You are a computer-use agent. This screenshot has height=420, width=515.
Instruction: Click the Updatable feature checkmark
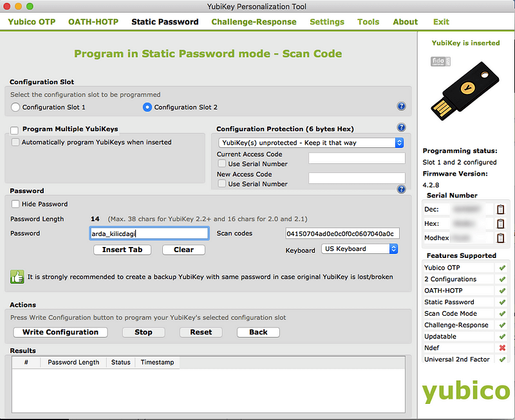(502, 336)
